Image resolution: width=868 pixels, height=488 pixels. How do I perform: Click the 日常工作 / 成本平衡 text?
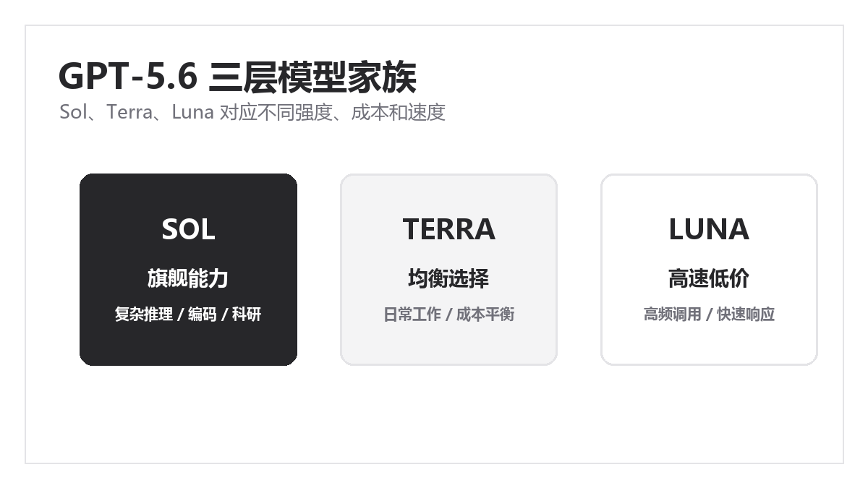[x=448, y=314]
